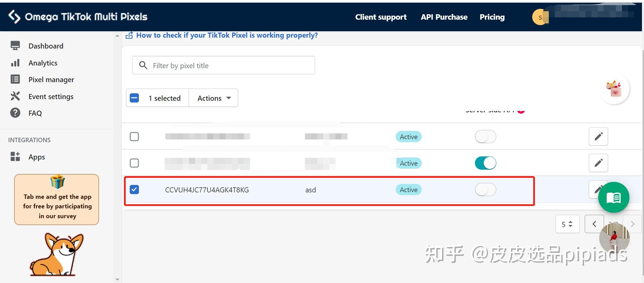Screen dimensions: 644x283
Task: Click the external link icon beside TikTok Pixel help
Action: click(129, 35)
